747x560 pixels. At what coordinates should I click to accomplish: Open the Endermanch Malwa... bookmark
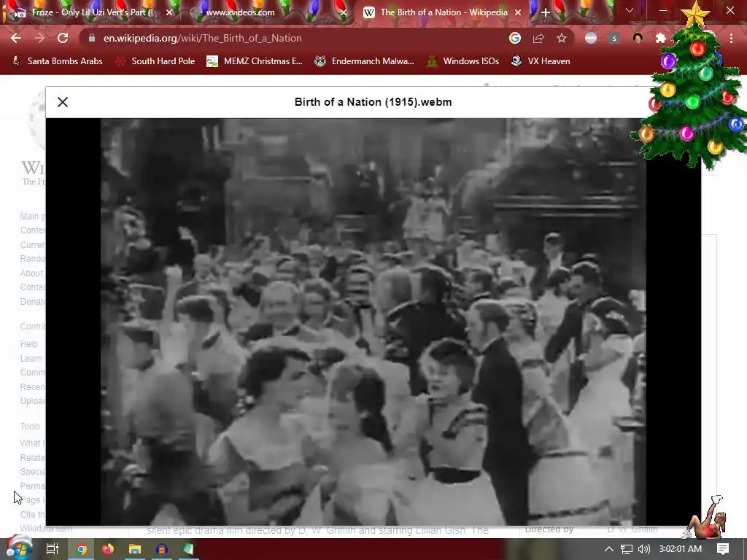[x=364, y=61]
